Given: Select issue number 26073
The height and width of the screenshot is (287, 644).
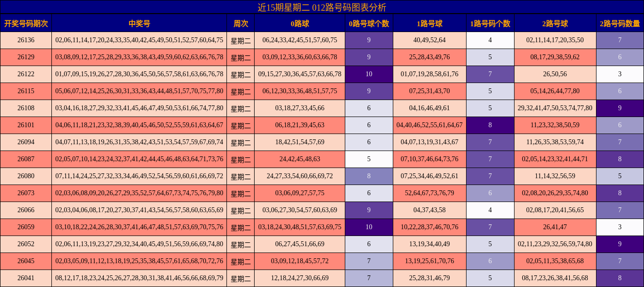Looking at the screenshot, I should (26, 193).
